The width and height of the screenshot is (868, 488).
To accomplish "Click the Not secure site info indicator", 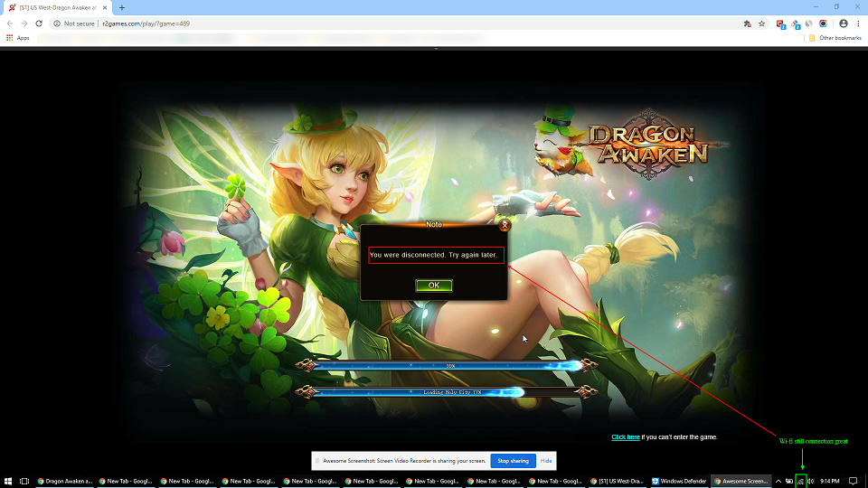I will coord(75,23).
